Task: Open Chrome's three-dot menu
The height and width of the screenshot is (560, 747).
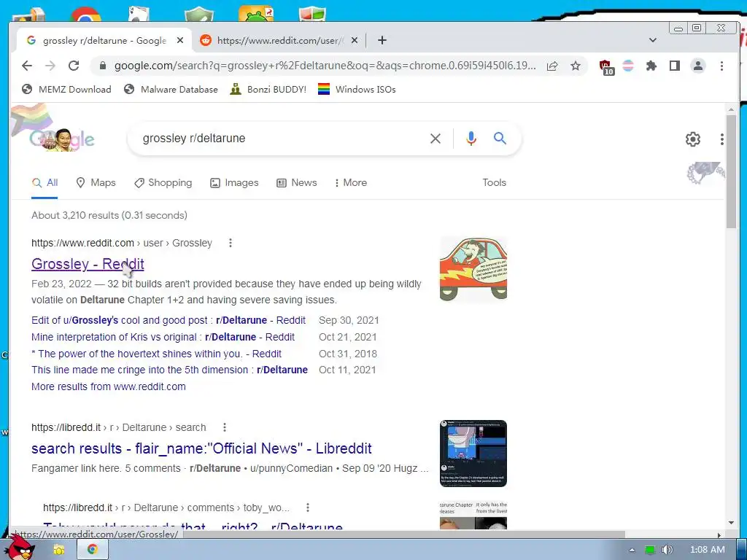Action: click(x=721, y=66)
